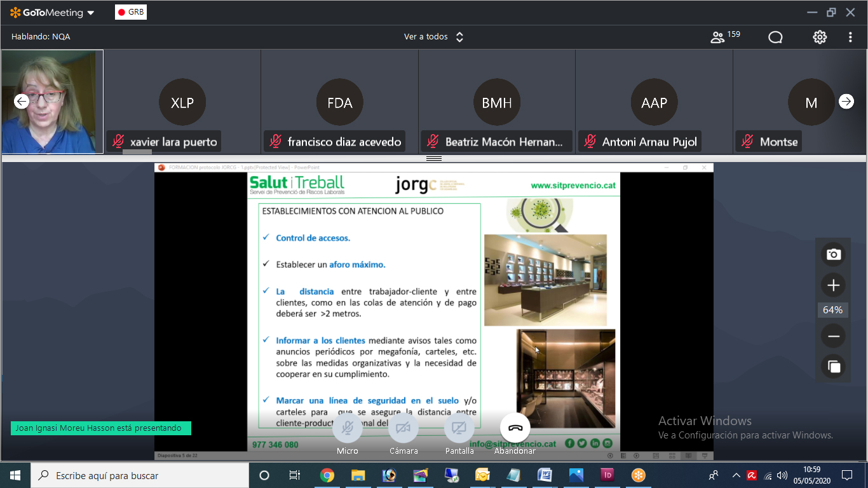Open the Ver a todos view selector
Image resolution: width=868 pixels, height=488 pixels.
(x=434, y=37)
